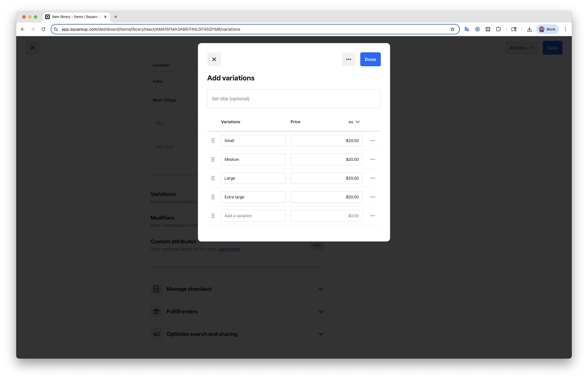The height and width of the screenshot is (380, 588).
Task: Expand Optimize search and sharing section
Action: coord(321,334)
